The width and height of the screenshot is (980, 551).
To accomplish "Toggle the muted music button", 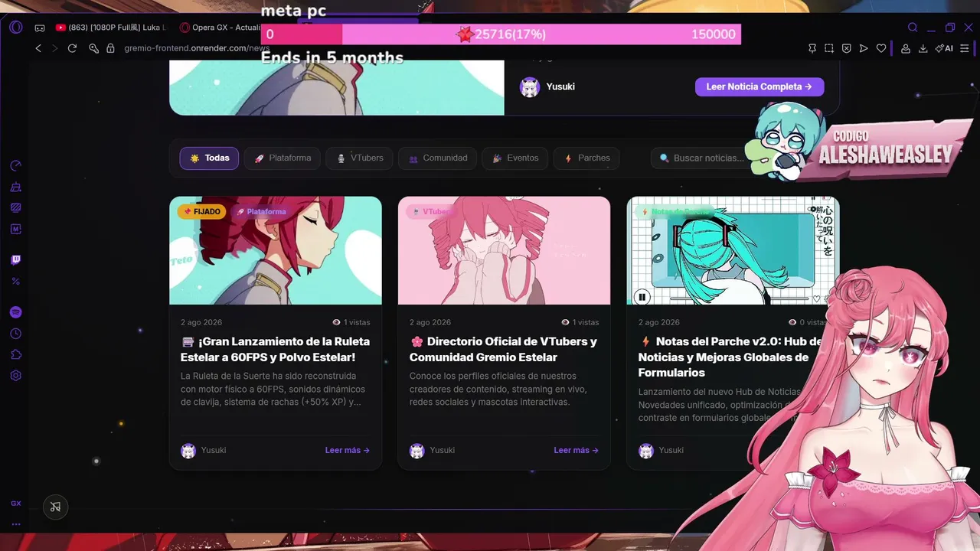I will point(55,507).
